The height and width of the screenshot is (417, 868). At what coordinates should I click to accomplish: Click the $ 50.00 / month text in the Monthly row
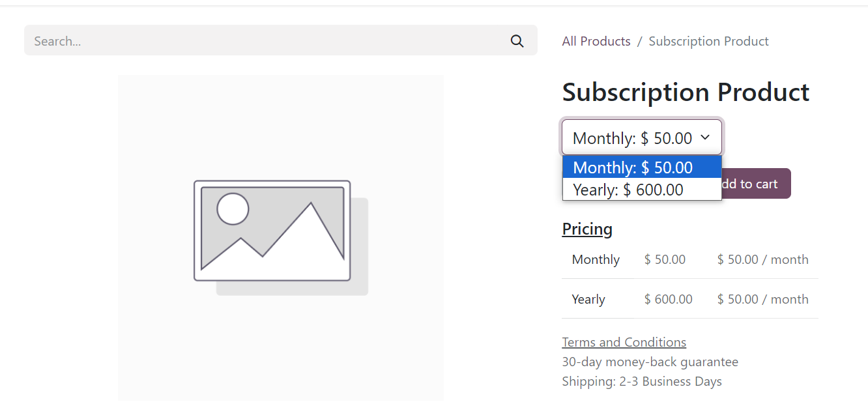(762, 259)
